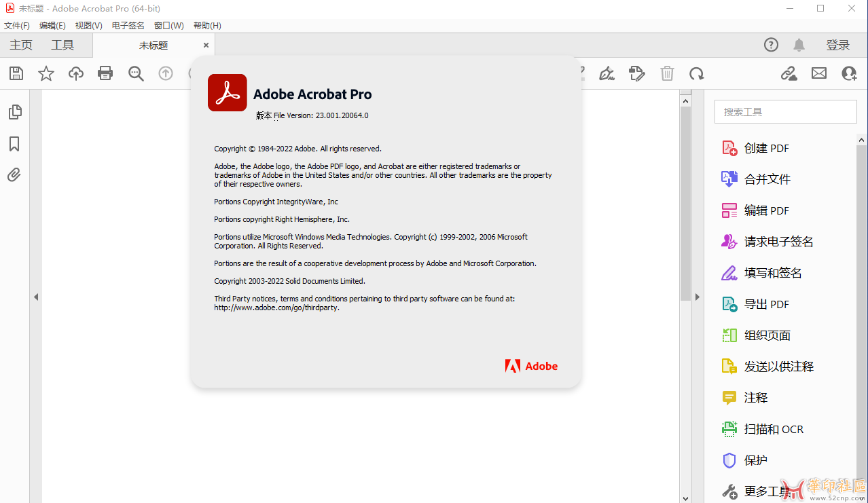Open notifications bell icon
The width and height of the screenshot is (868, 503).
[x=799, y=45]
